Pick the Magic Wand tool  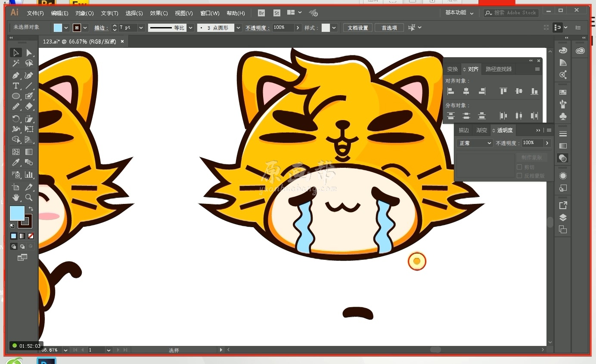(16, 63)
